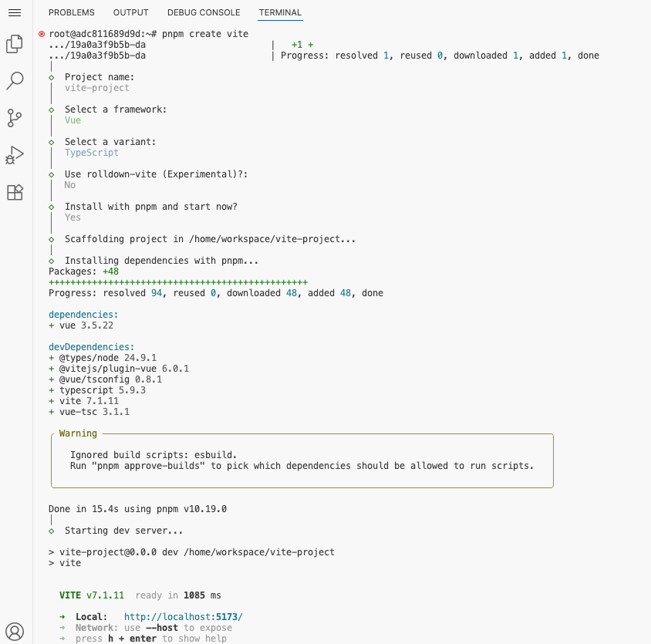
Task: Click 'Use rolldown-vite (Experimental)?:' prompt
Action: pyautogui.click(x=156, y=174)
